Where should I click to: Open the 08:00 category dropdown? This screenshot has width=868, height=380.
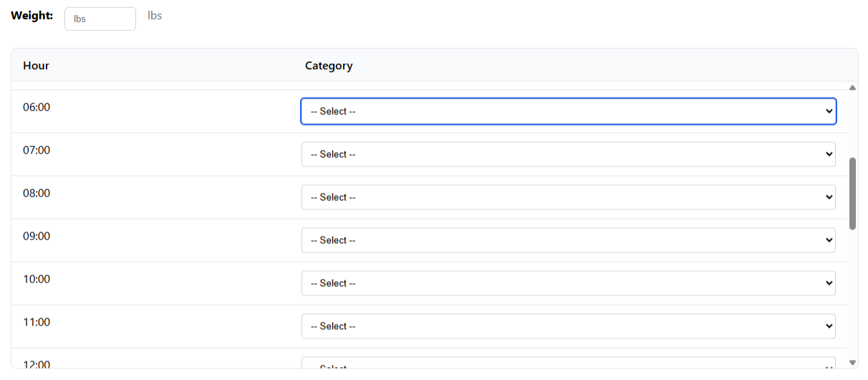point(568,197)
